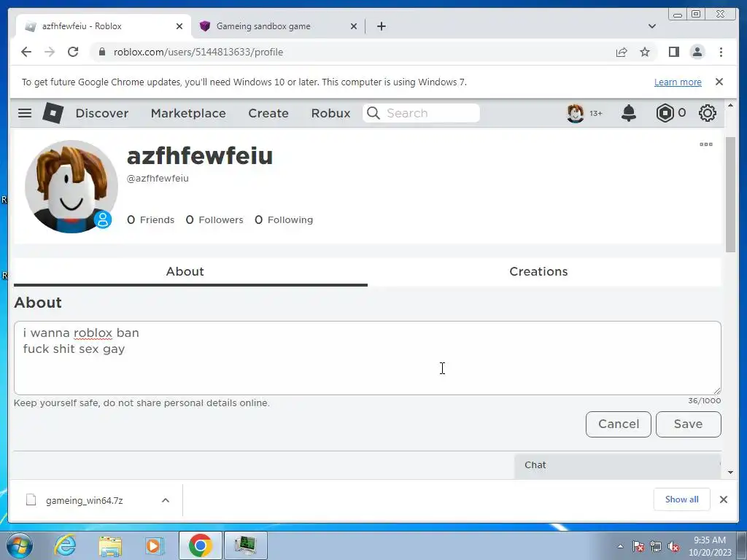The width and height of the screenshot is (747, 560).
Task: Toggle the Chrome side panel
Action: (x=673, y=52)
